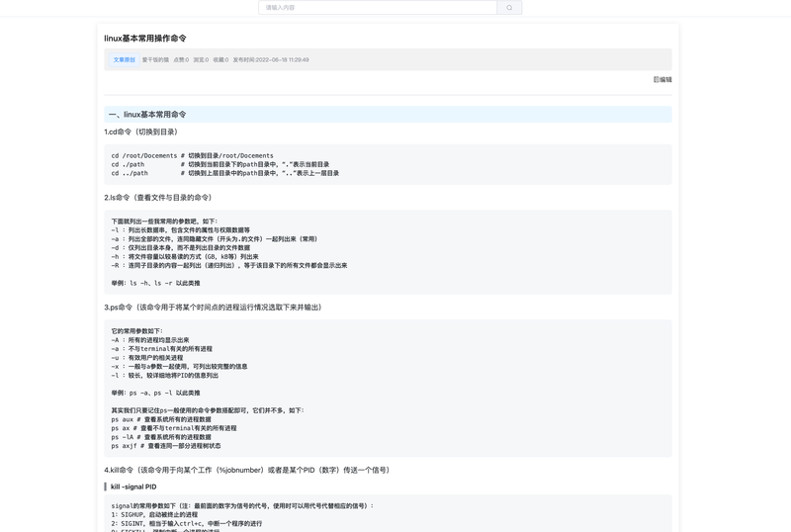Click ps -u line 有效用户的相关进程

pyautogui.click(x=147, y=358)
